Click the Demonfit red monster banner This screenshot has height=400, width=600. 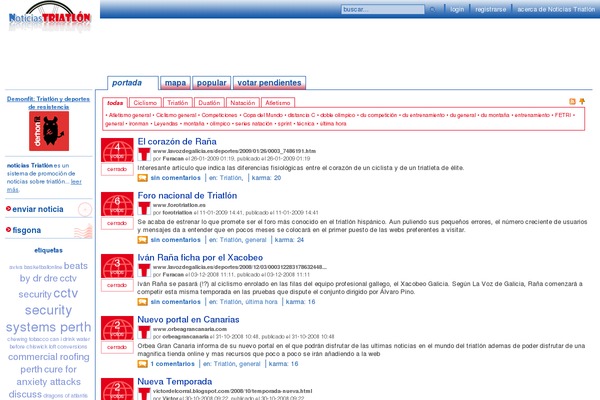click(x=49, y=131)
